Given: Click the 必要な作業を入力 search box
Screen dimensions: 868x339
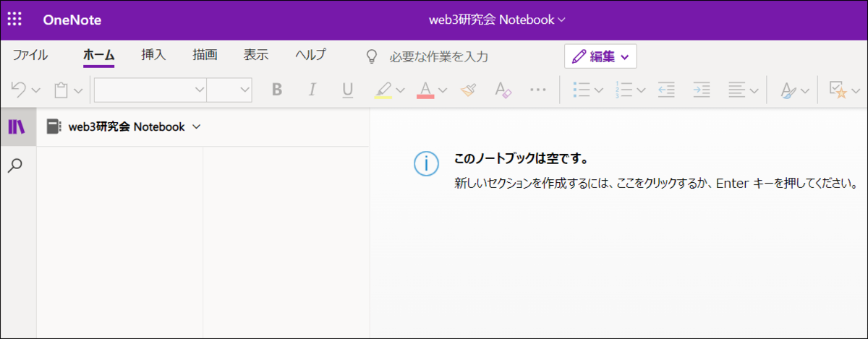Looking at the screenshot, I should 438,56.
